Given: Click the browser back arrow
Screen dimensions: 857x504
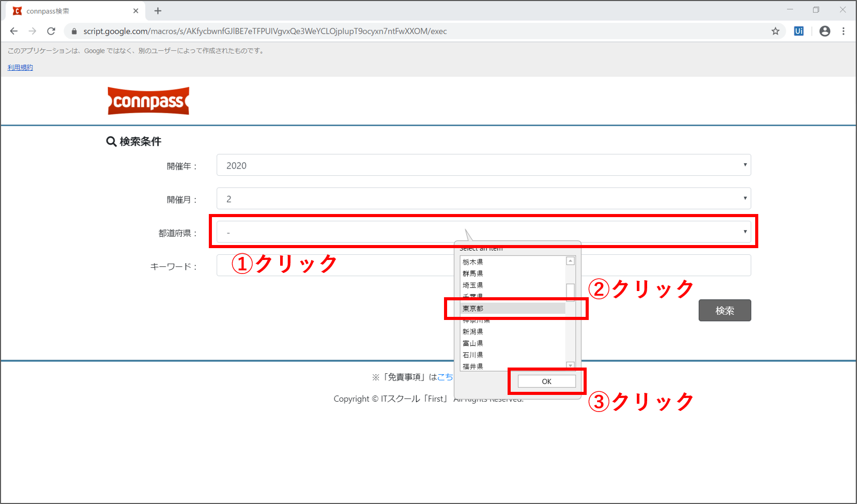Looking at the screenshot, I should [14, 31].
